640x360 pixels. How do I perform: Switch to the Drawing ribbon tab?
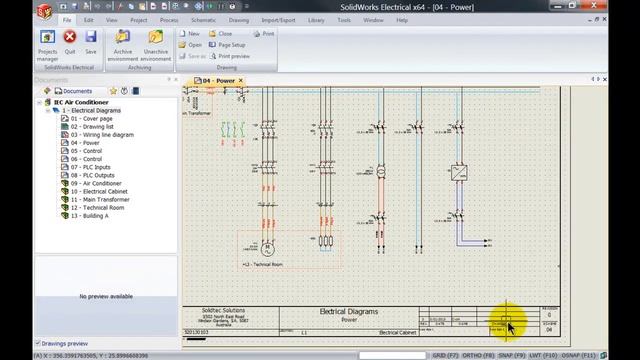point(239,20)
